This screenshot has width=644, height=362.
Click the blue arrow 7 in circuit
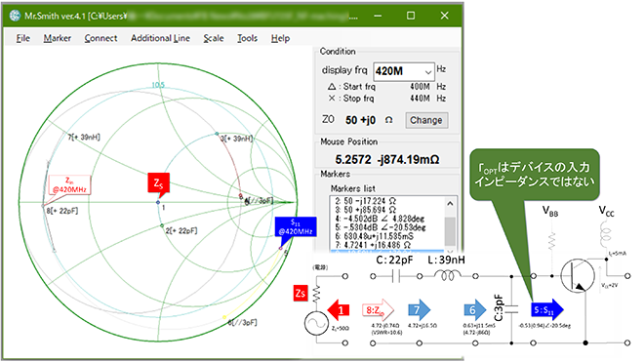[420, 310]
